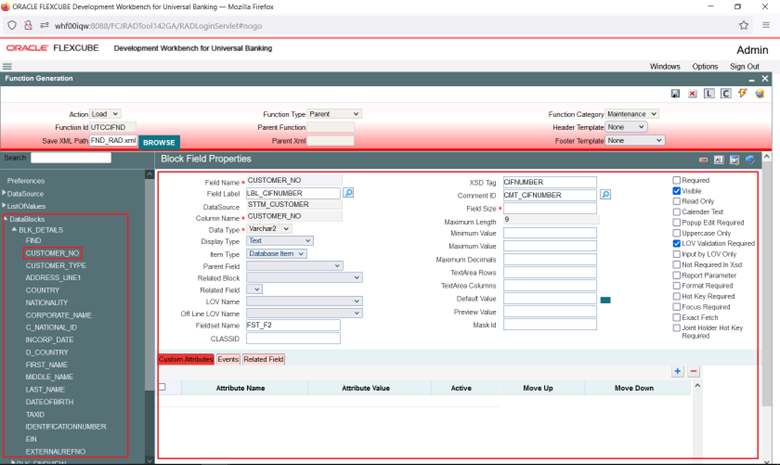Switch to the Events tab

coord(228,359)
